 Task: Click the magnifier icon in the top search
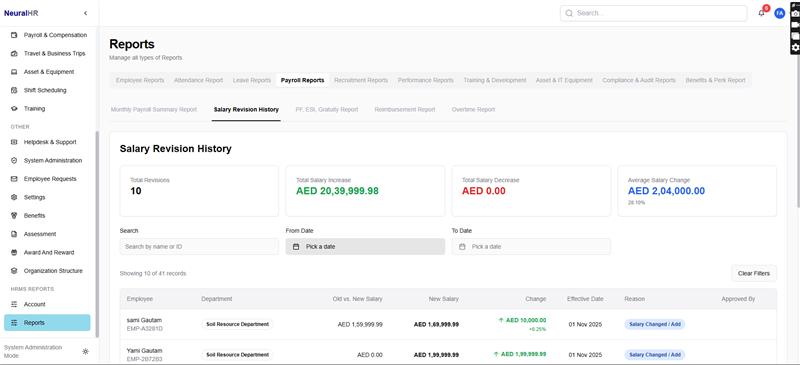tap(569, 13)
